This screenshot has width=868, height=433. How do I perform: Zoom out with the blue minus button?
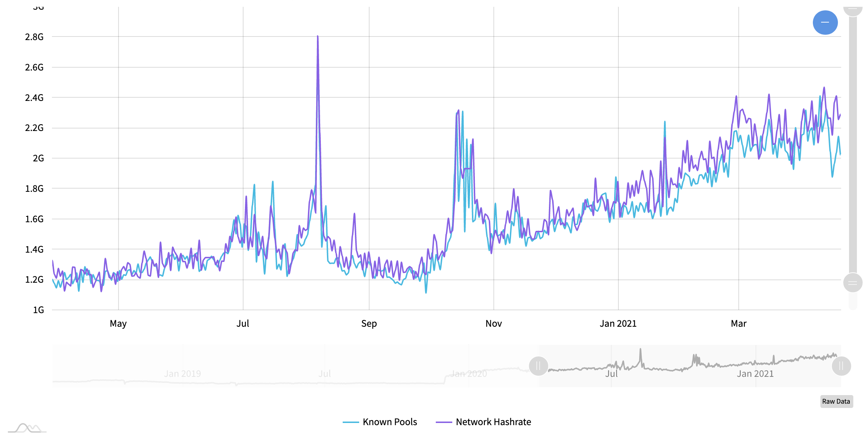pos(826,22)
